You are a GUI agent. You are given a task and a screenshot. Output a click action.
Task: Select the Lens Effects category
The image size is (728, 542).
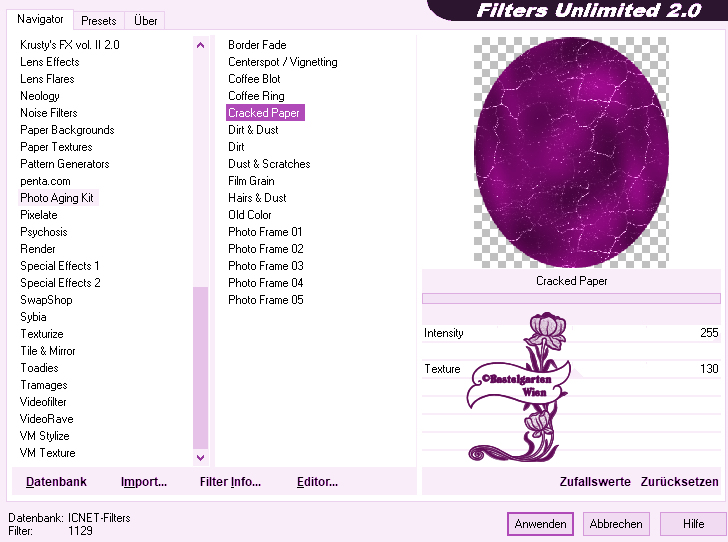(x=50, y=62)
